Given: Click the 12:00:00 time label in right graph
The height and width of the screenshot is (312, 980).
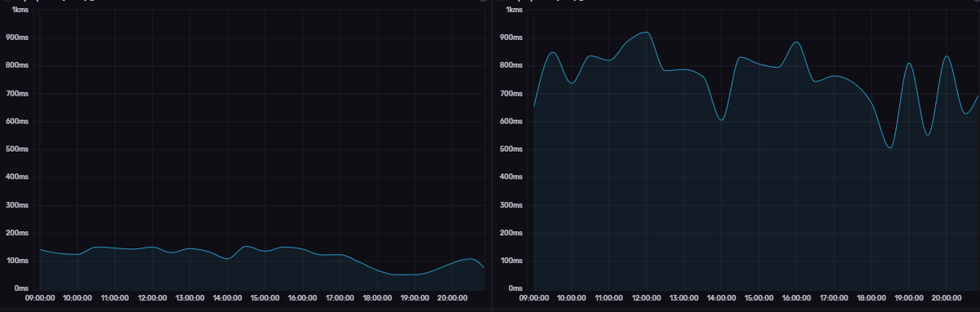Looking at the screenshot, I should point(647,299).
